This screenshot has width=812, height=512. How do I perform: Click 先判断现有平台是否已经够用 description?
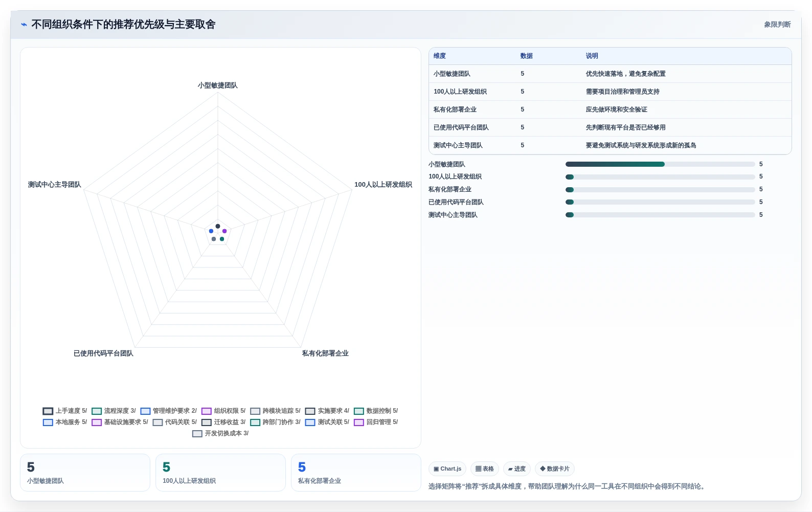click(626, 127)
